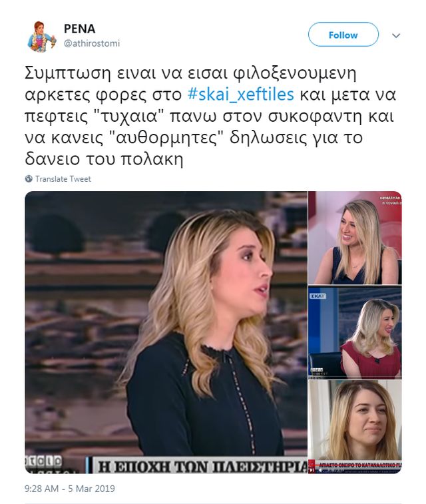The width and height of the screenshot is (426, 504).
Task: Click the speaker volume icon in bottom-right thumbnail
Action: pos(320,470)
